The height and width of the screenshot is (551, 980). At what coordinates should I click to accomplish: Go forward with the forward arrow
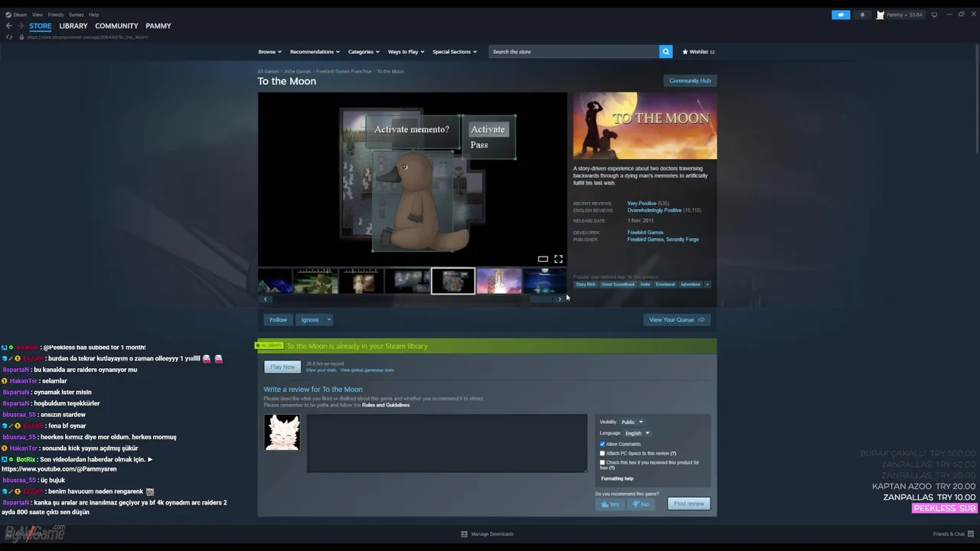point(21,26)
